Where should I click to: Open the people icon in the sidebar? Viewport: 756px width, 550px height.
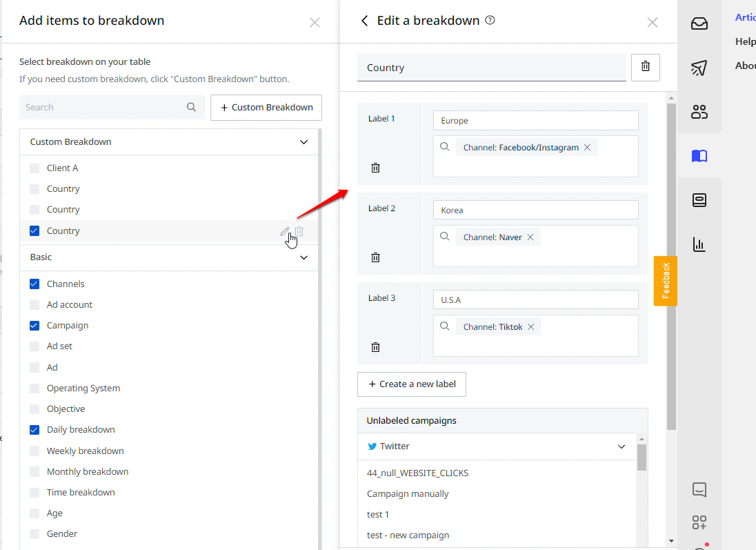(699, 112)
